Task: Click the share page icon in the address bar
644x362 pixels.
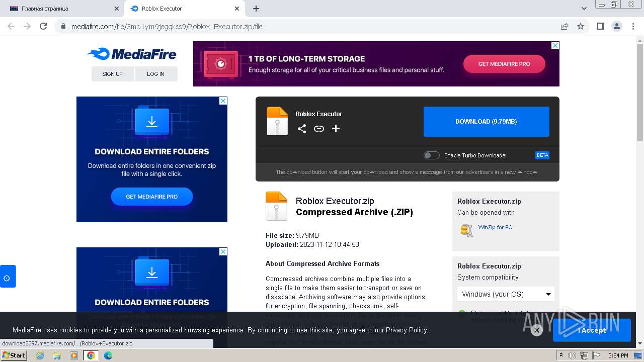Action: (565, 26)
